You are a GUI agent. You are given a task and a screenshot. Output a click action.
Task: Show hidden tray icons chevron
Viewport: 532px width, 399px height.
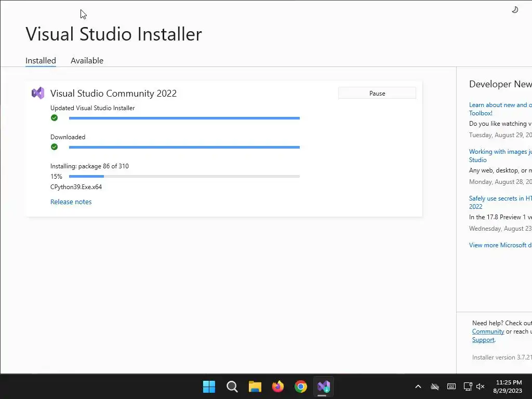click(x=418, y=387)
